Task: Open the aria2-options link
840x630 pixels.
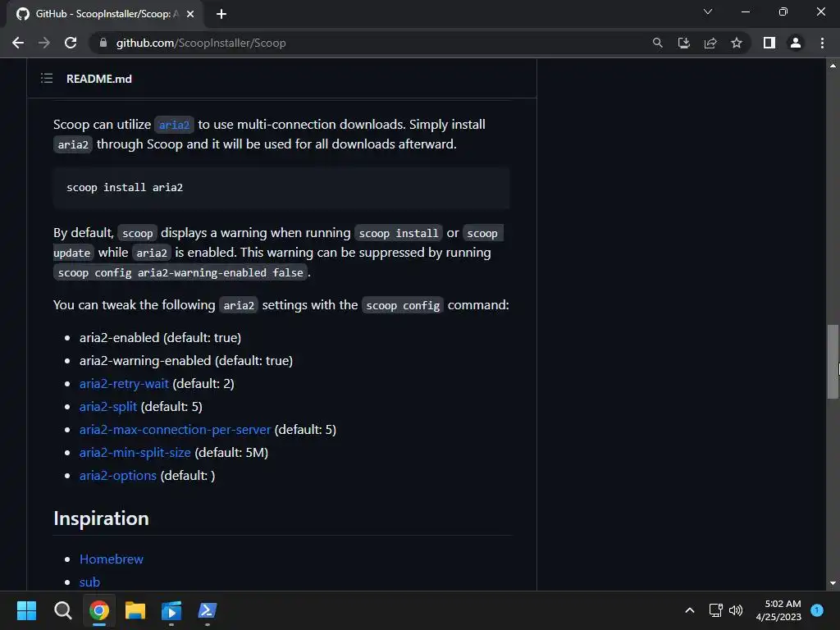Action: point(118,476)
